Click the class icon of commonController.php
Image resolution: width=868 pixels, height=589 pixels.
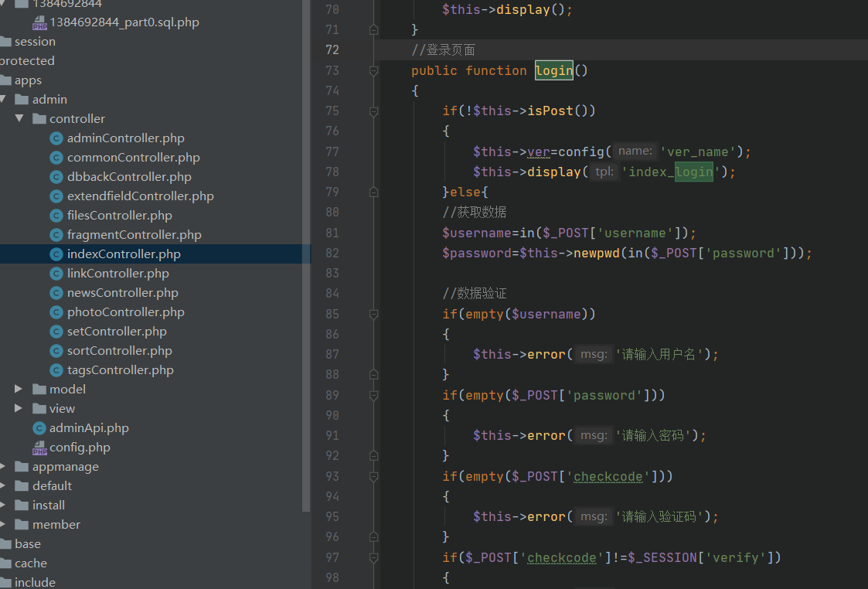(x=56, y=158)
